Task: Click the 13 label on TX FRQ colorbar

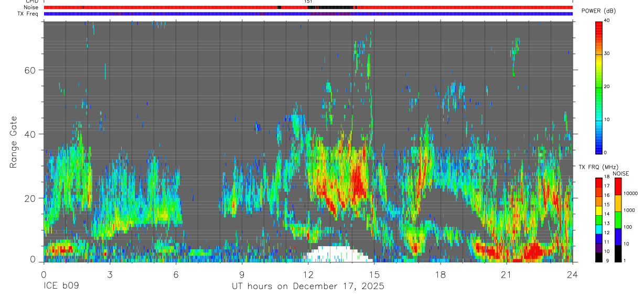Action: pyautogui.click(x=607, y=224)
